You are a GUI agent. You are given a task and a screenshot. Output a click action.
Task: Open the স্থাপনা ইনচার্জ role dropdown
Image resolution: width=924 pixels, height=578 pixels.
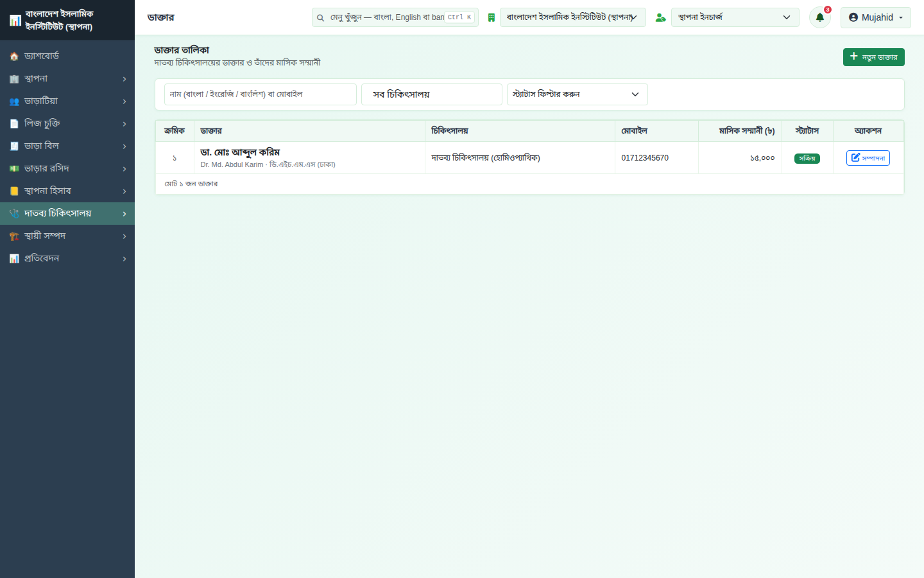pyautogui.click(x=735, y=17)
